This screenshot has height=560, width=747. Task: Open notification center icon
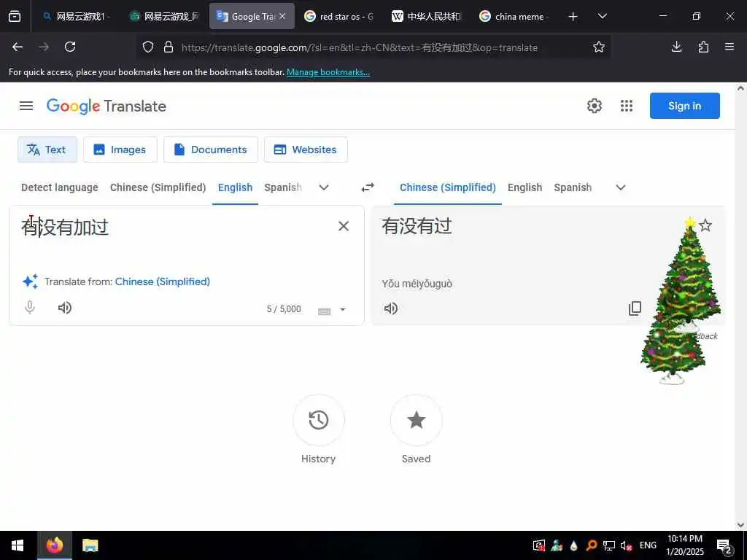pos(724,547)
